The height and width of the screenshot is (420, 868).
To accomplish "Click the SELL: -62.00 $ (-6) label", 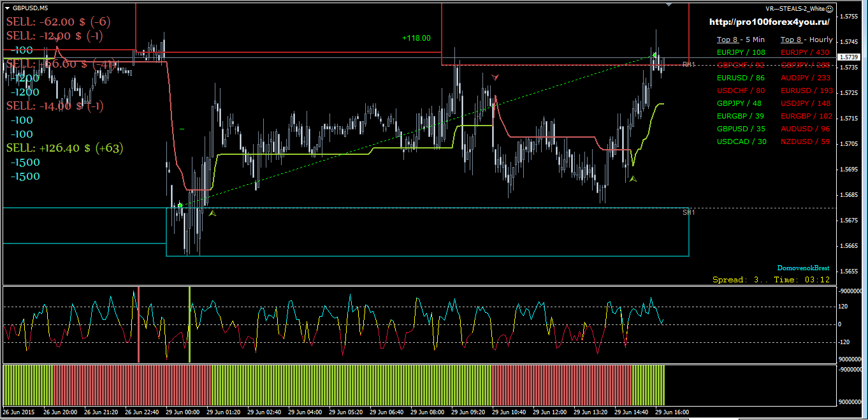I will (59, 22).
